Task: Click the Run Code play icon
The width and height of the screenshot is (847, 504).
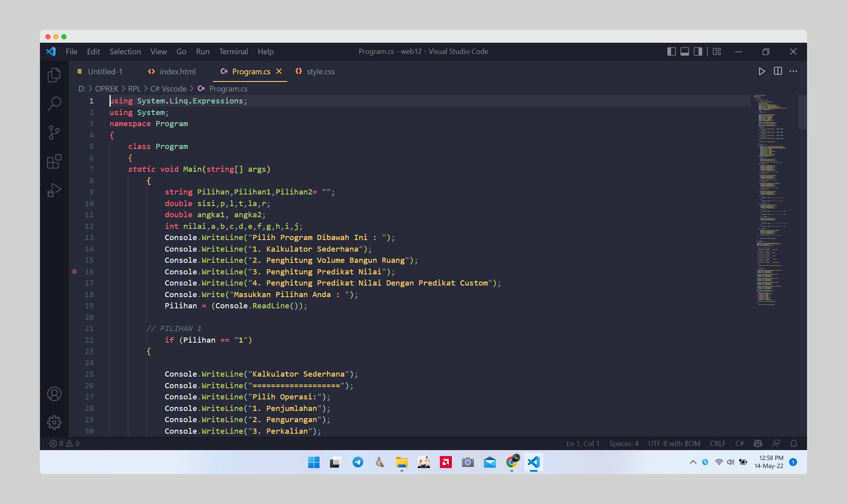Action: click(x=762, y=71)
